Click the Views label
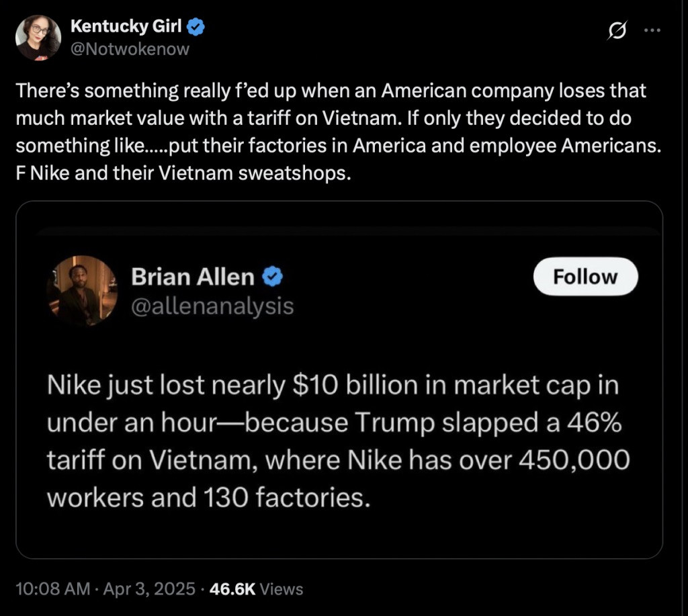 281,589
